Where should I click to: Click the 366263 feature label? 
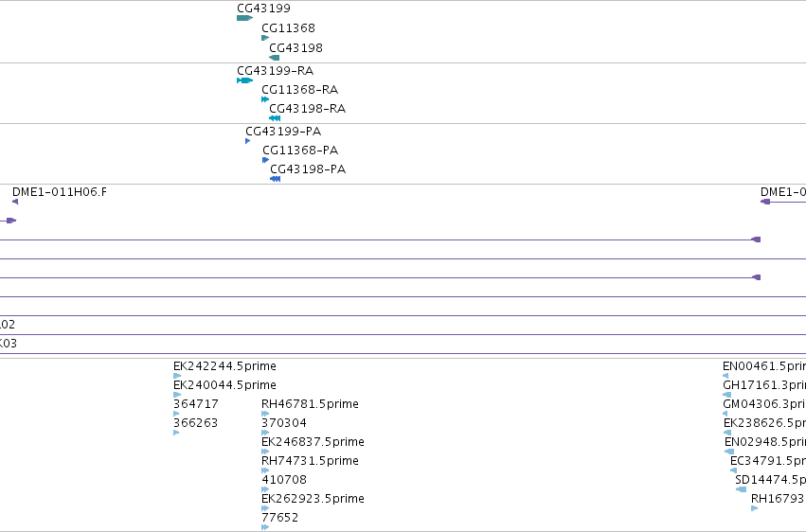pyautogui.click(x=195, y=423)
